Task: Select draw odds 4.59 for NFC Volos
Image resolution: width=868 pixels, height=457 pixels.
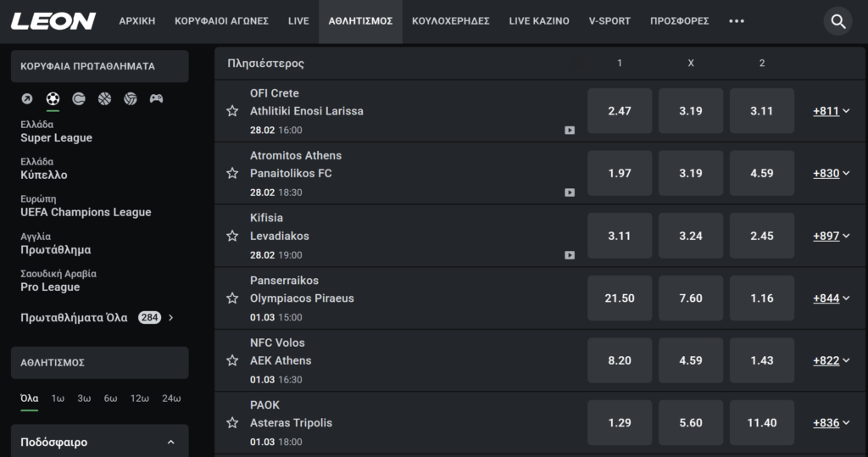Action: pos(691,360)
